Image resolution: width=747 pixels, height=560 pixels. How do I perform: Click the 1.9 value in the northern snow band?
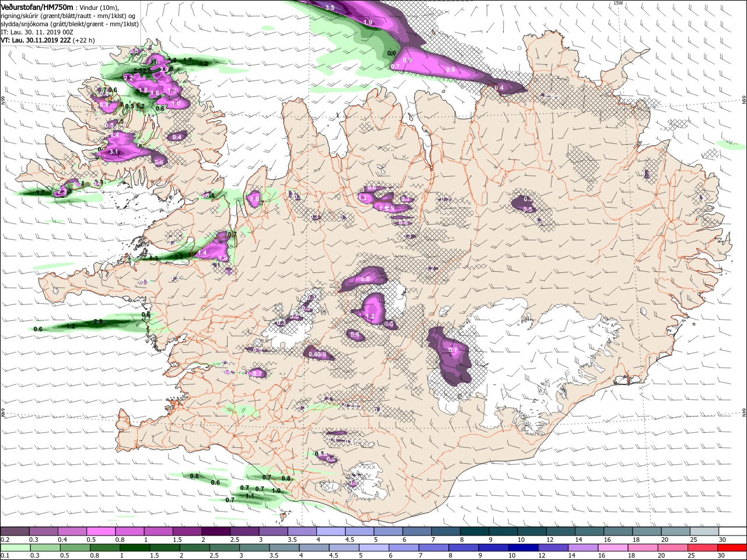[x=368, y=22]
